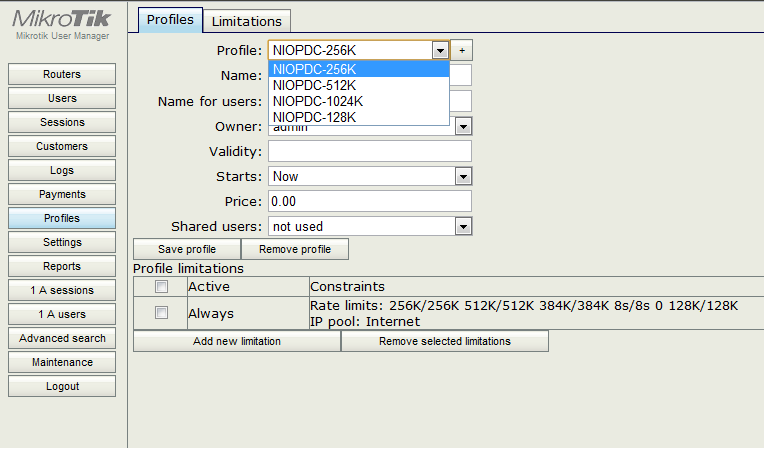Image resolution: width=767 pixels, height=452 pixels.
Task: Open Customers page
Action: point(62,146)
